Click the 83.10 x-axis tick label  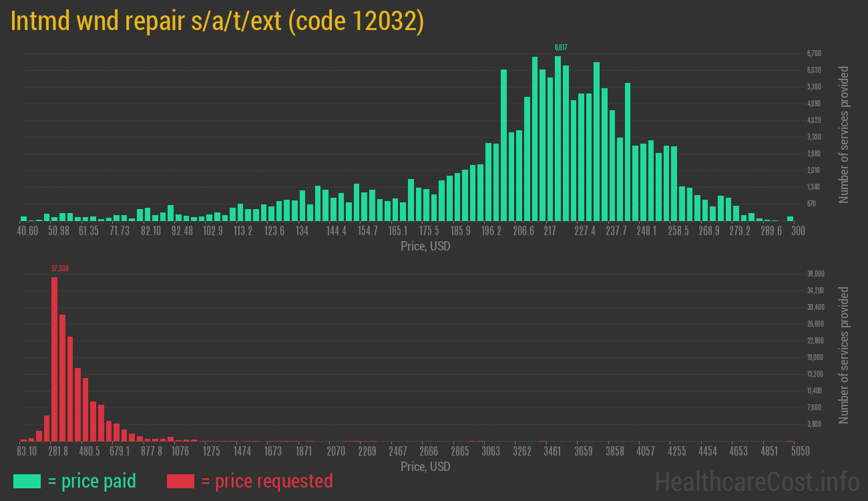(x=27, y=452)
